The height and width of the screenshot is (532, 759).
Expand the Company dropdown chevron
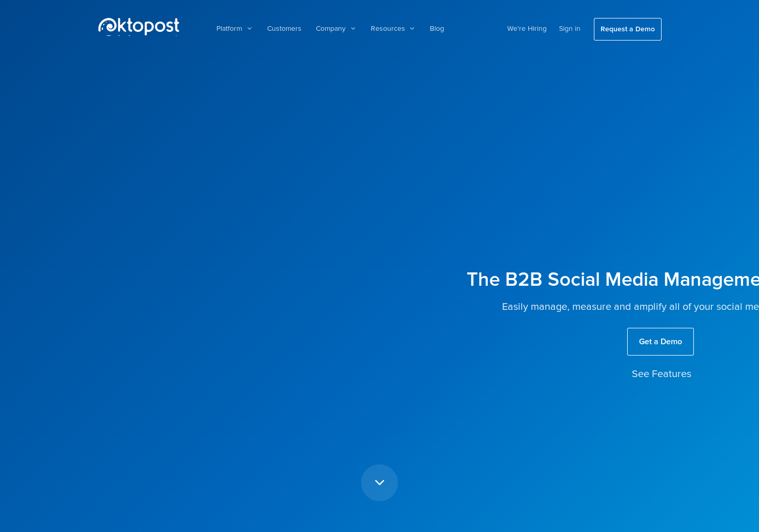(x=353, y=29)
